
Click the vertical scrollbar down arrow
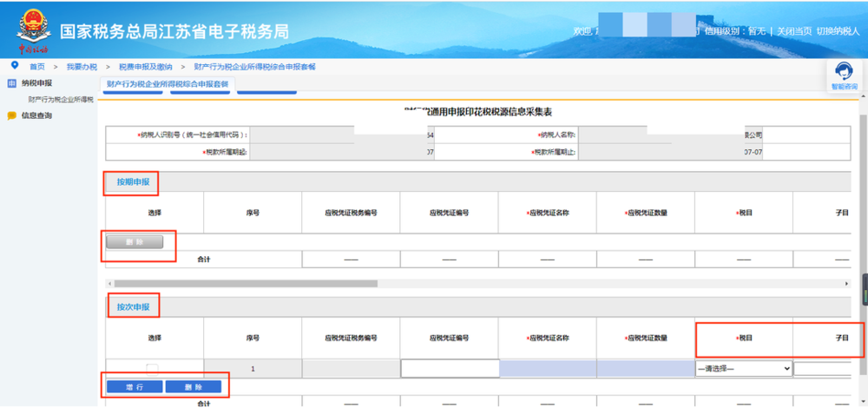[x=863, y=402]
